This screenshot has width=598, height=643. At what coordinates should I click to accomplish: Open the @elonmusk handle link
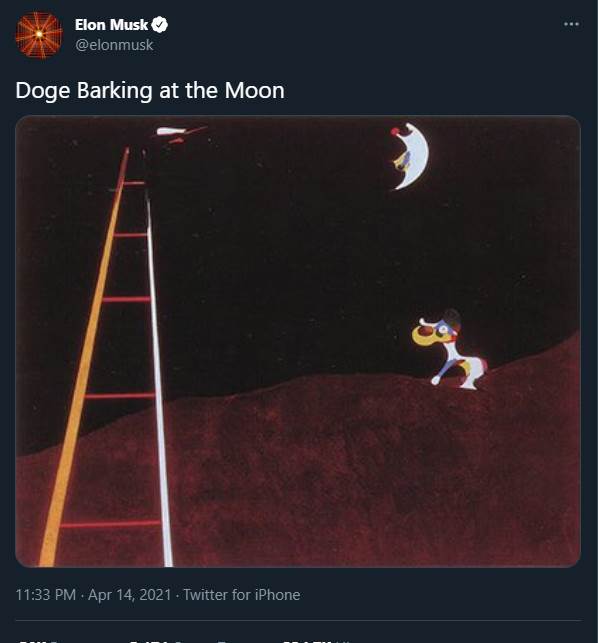[x=114, y=45]
